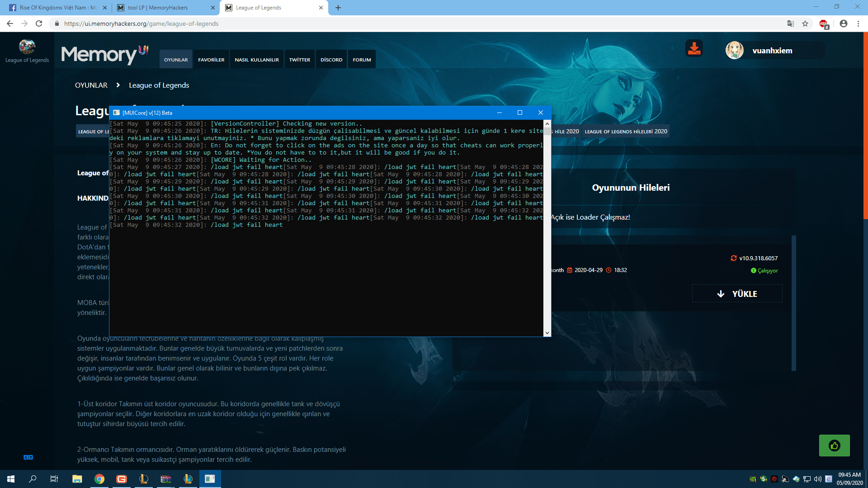868x488 pixels.
Task: Reload the current page
Action: point(39,23)
